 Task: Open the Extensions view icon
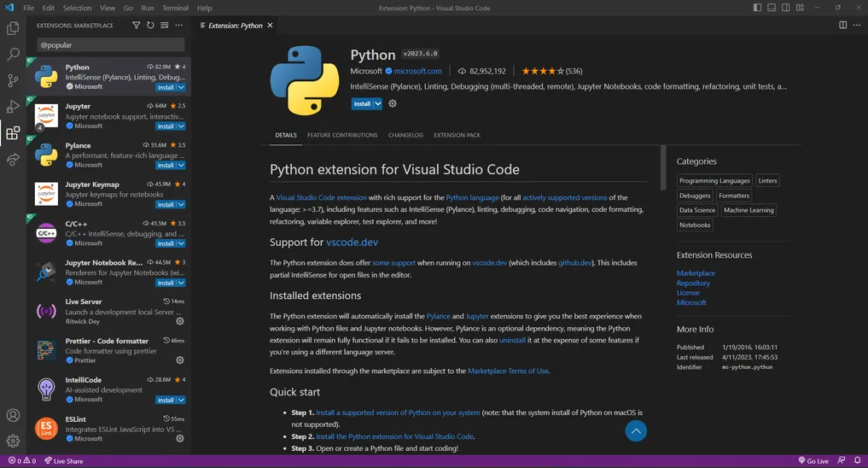13,133
